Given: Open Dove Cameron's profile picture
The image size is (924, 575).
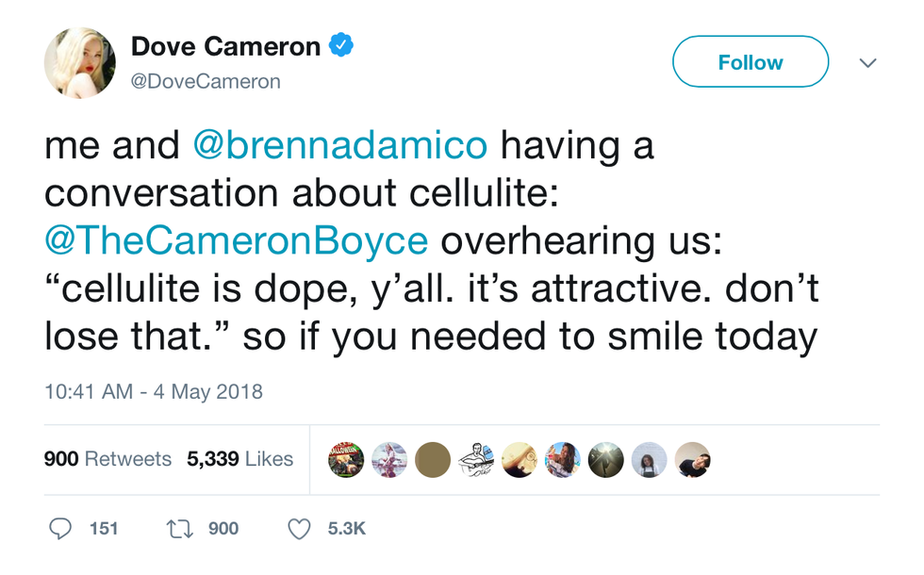Looking at the screenshot, I should (x=80, y=62).
